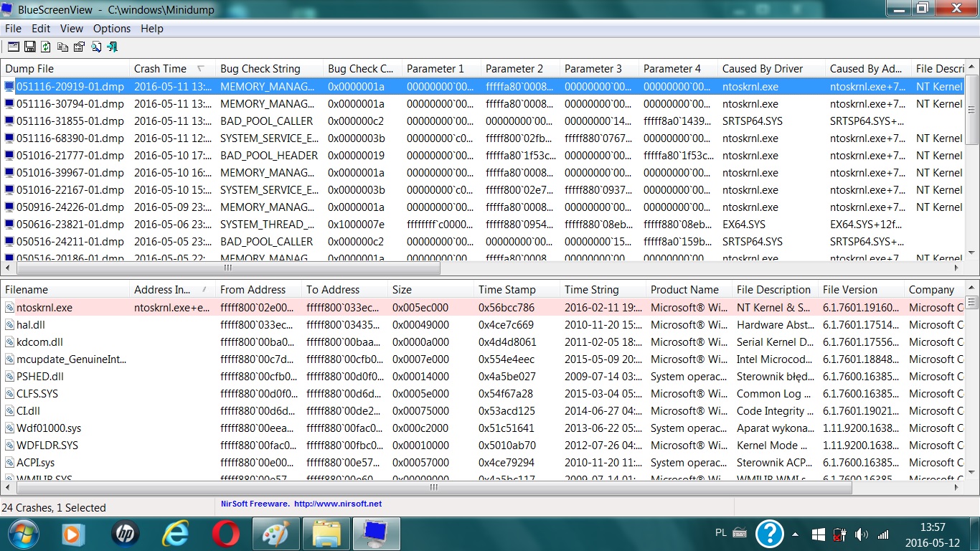Sort lower pane by Product Name header
Viewport: 980px width, 551px height.
(x=689, y=290)
